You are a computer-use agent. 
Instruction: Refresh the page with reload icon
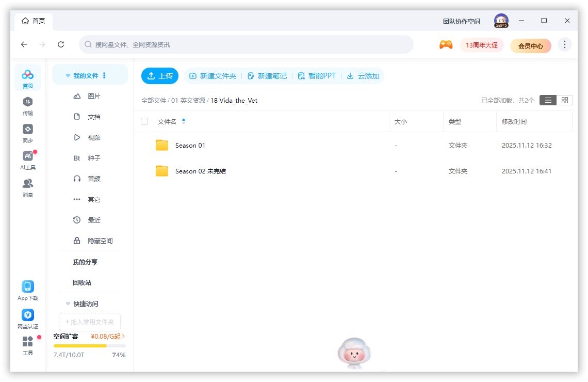pyautogui.click(x=60, y=44)
